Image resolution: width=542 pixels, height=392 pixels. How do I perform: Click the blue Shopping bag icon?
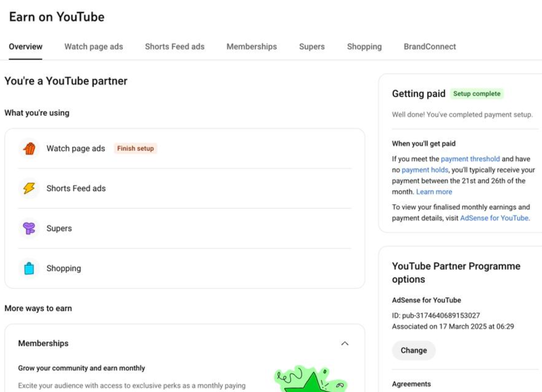click(x=29, y=268)
